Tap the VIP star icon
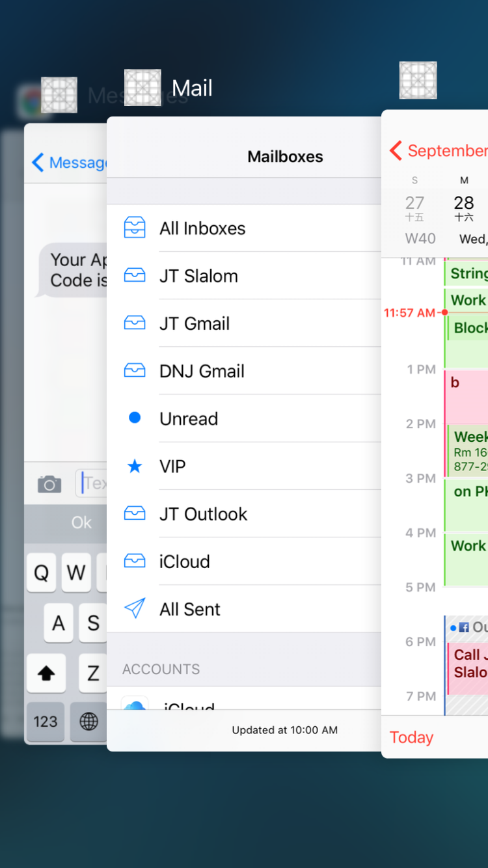488x868 pixels. coord(135,465)
